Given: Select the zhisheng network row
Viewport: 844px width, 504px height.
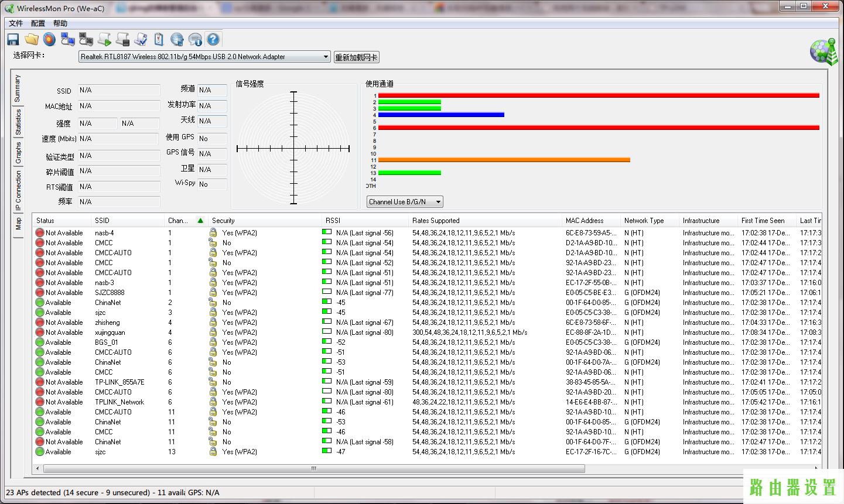Looking at the screenshot, I should [427, 323].
